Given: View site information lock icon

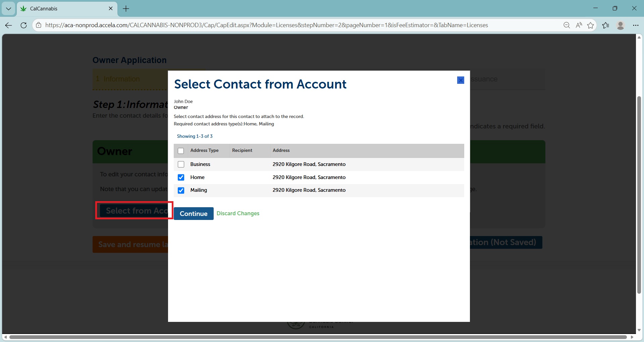Looking at the screenshot, I should pos(39,25).
